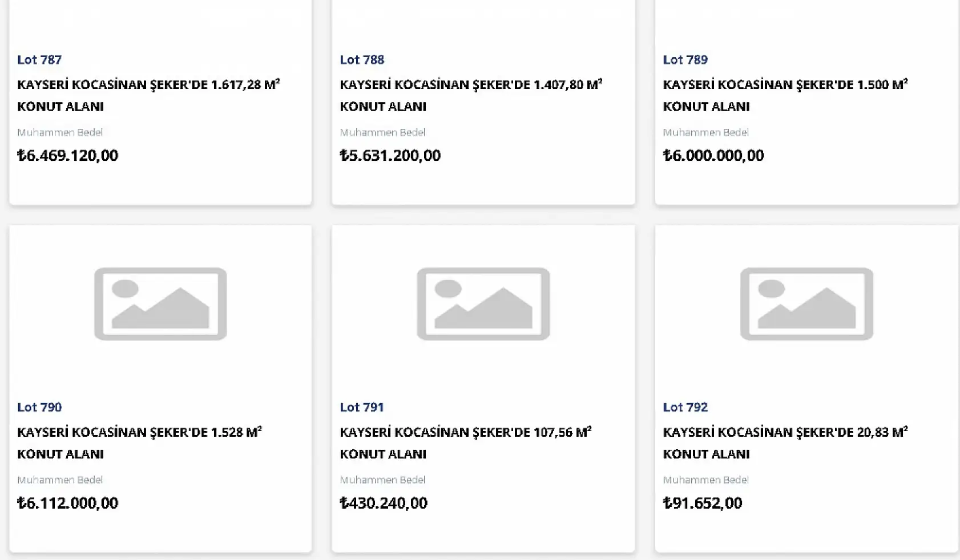
Task: Open the Lot 787 label link
Action: 39,60
